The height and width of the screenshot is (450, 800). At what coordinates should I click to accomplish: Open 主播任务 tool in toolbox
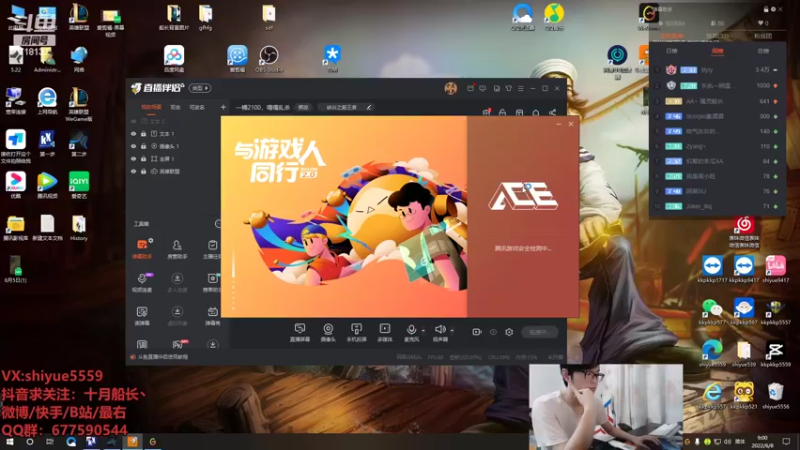[212, 249]
